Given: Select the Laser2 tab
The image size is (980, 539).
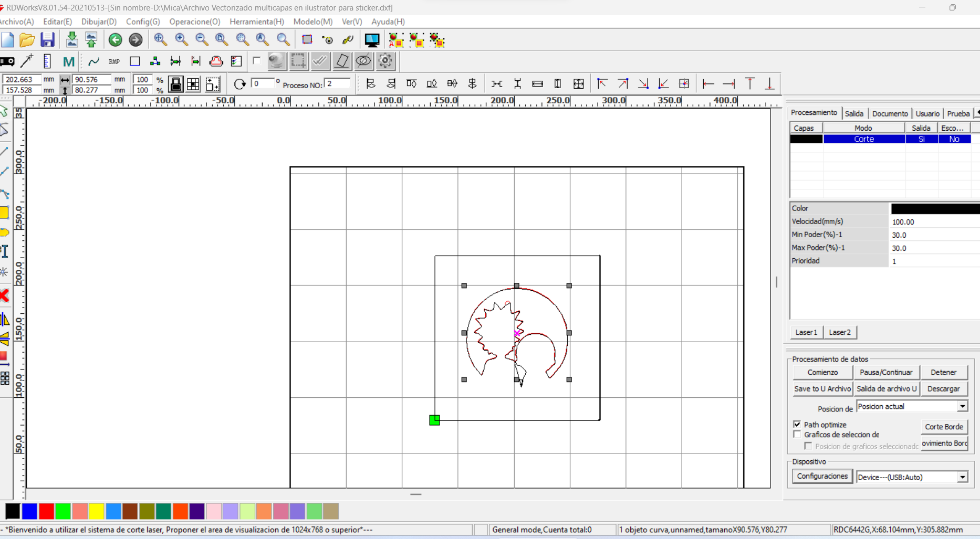Looking at the screenshot, I should coord(839,332).
